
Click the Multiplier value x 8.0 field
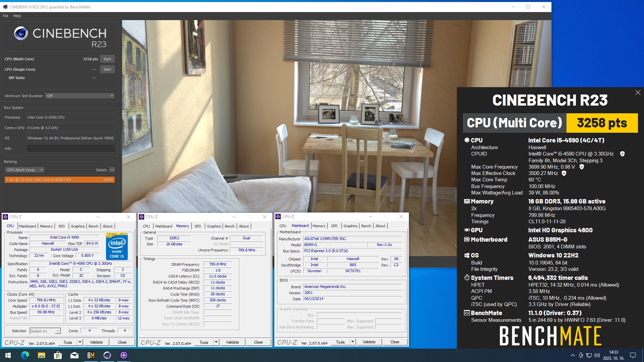click(46, 306)
